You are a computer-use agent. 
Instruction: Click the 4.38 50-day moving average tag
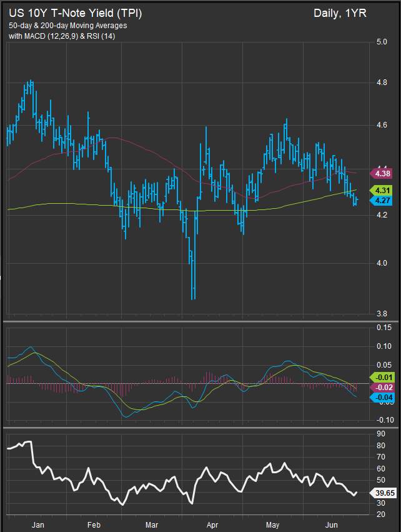[x=382, y=173]
